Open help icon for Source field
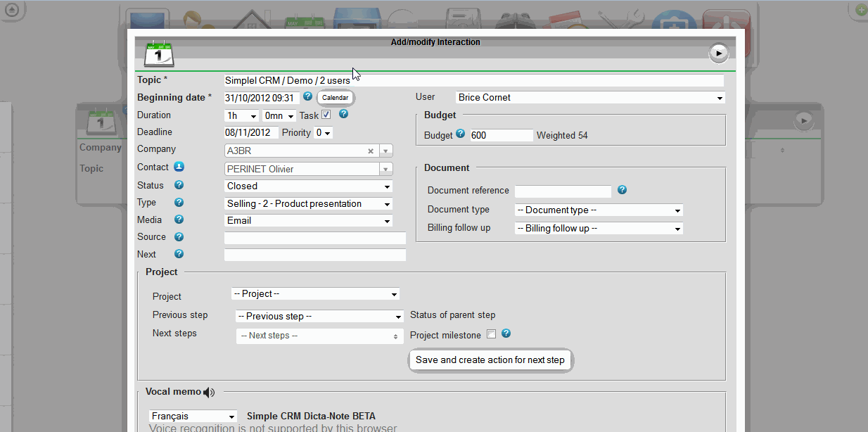 (179, 237)
